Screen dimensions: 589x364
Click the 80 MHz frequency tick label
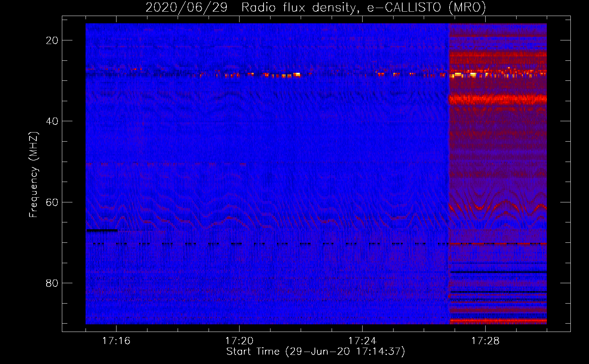click(x=52, y=283)
